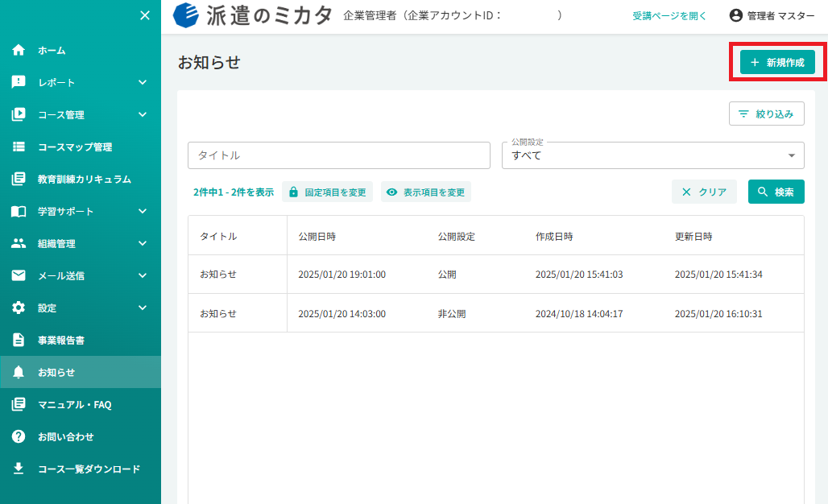The height and width of the screenshot is (504, 828).
Task: Click the home icon in sidebar
Action: (19, 50)
